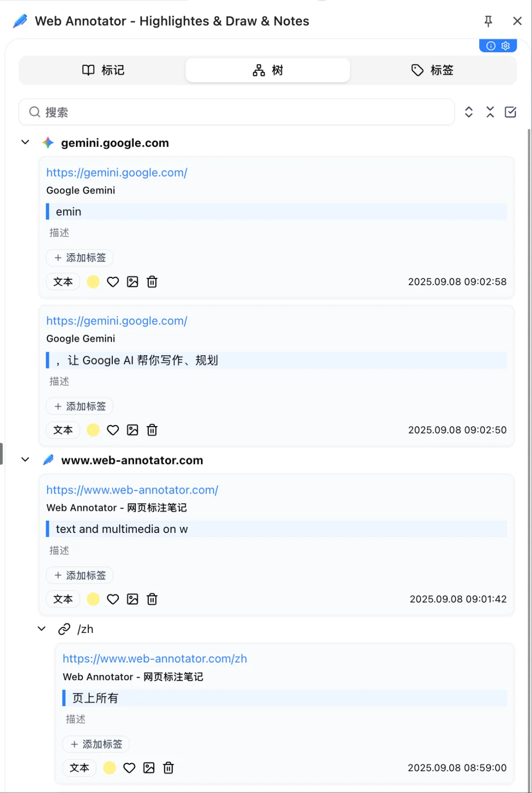Favorite 'text and multimedia on w' annotation
The image size is (532, 793).
coord(113,599)
